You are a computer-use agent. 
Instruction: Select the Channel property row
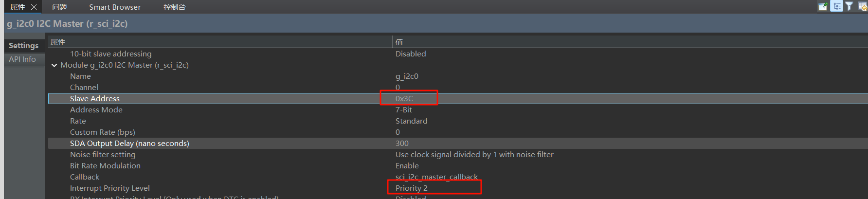click(x=84, y=87)
